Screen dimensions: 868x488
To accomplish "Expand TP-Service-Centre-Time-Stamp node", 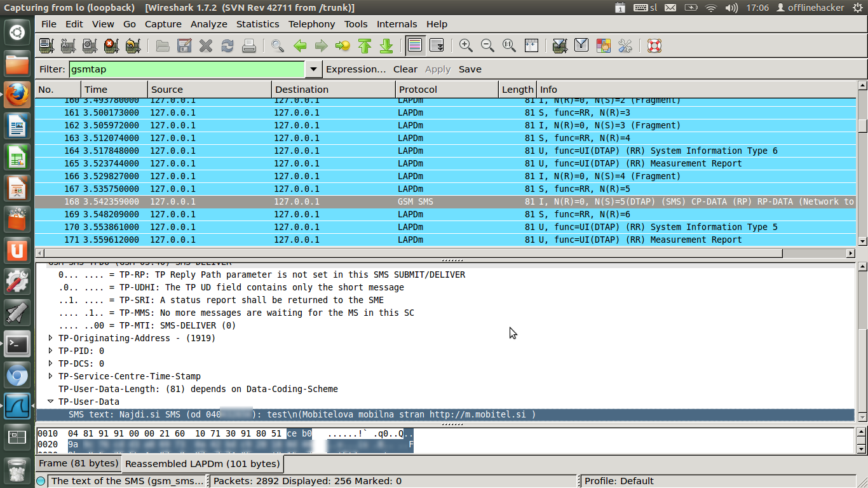I will 51,376.
